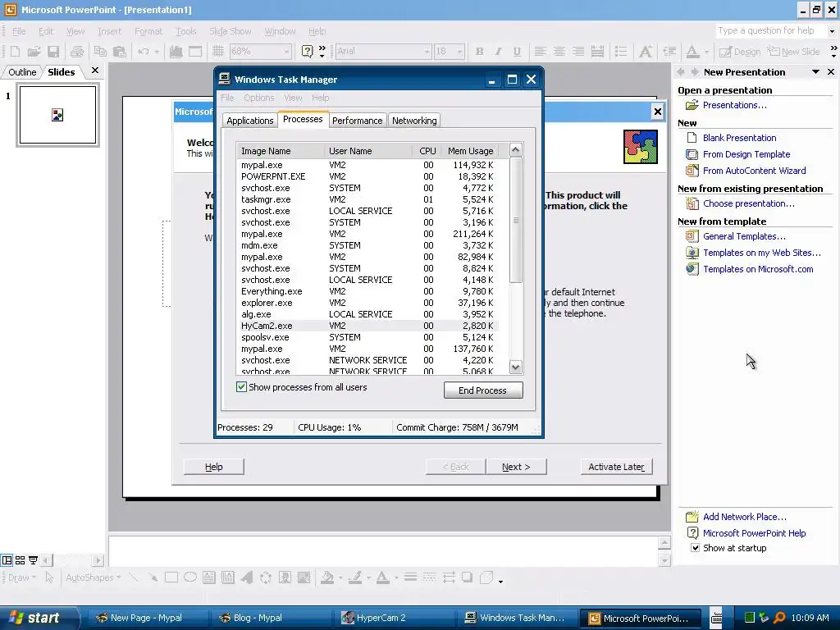The height and width of the screenshot is (630, 840).
Task: Click Increase Font Size icon
Action: coord(646,52)
